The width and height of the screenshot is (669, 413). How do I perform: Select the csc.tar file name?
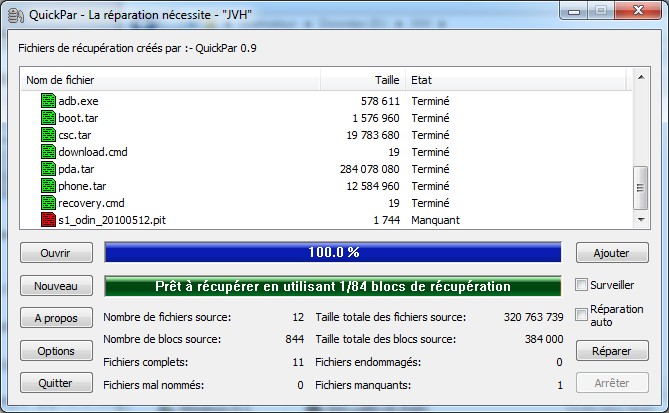[75, 135]
